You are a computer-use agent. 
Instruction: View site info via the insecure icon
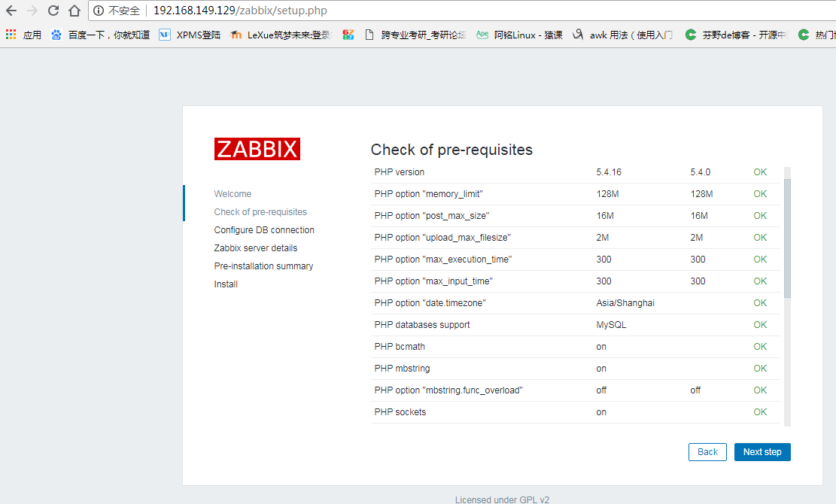[x=99, y=11]
